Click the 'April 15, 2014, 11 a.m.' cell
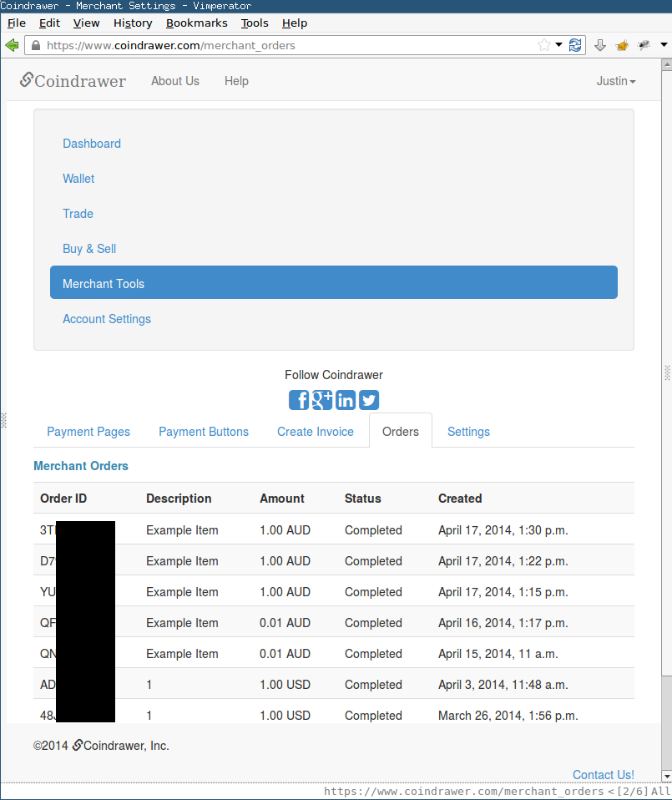 coord(498,654)
